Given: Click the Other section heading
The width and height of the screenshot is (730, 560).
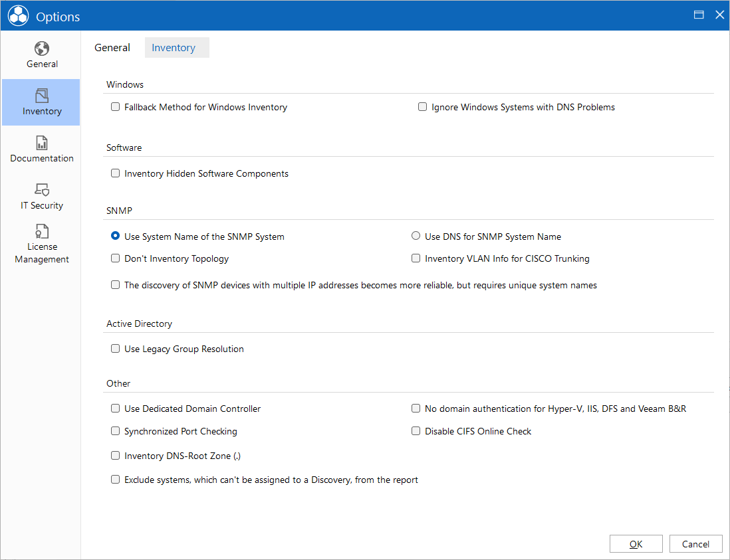Looking at the screenshot, I should pos(118,384).
